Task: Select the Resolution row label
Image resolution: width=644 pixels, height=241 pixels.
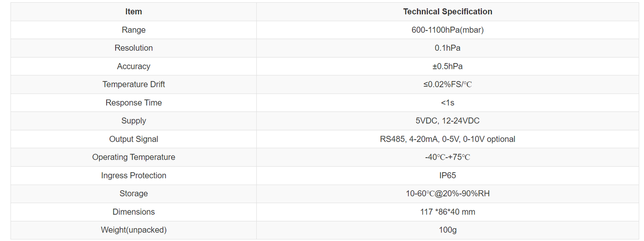Action: (134, 48)
